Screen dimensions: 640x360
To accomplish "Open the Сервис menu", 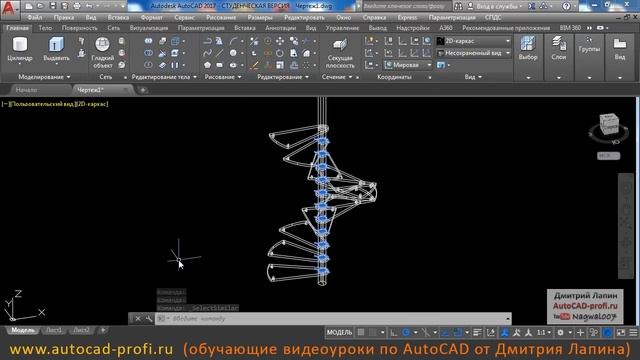I will [184, 18].
